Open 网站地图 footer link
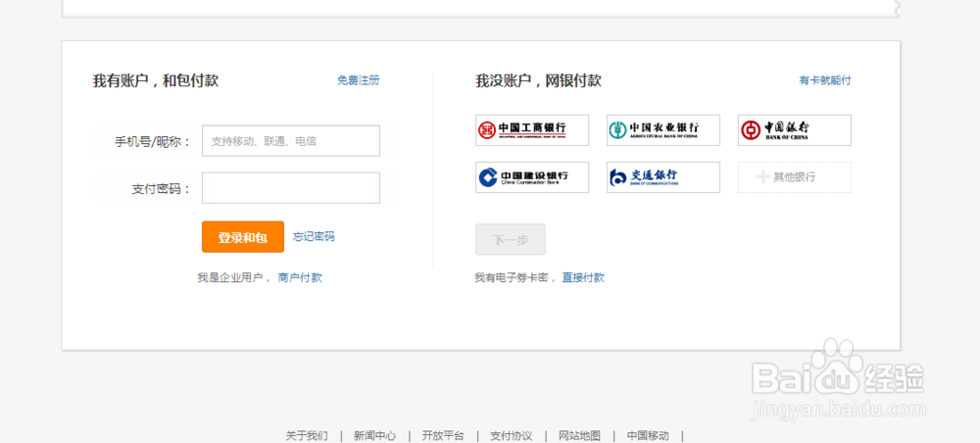 tap(579, 435)
